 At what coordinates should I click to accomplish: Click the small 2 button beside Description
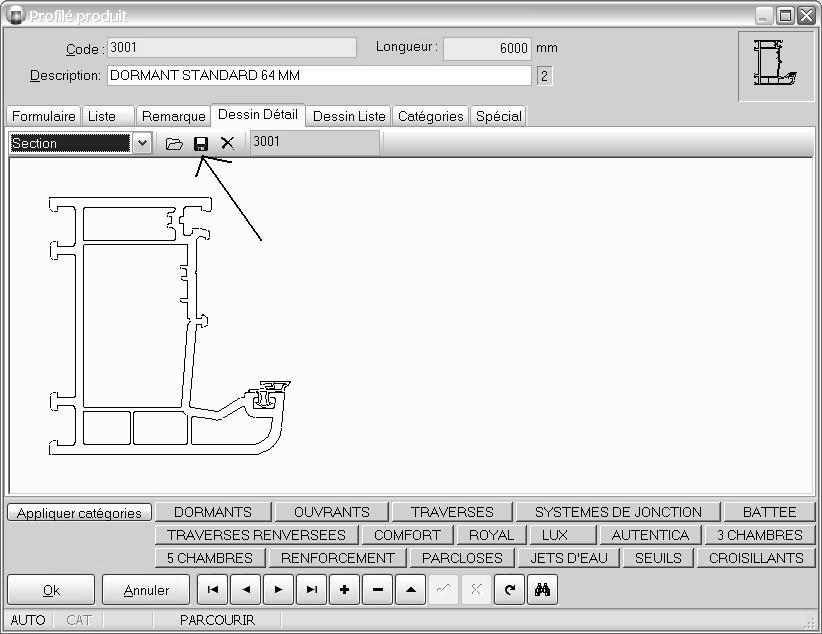pyautogui.click(x=544, y=76)
